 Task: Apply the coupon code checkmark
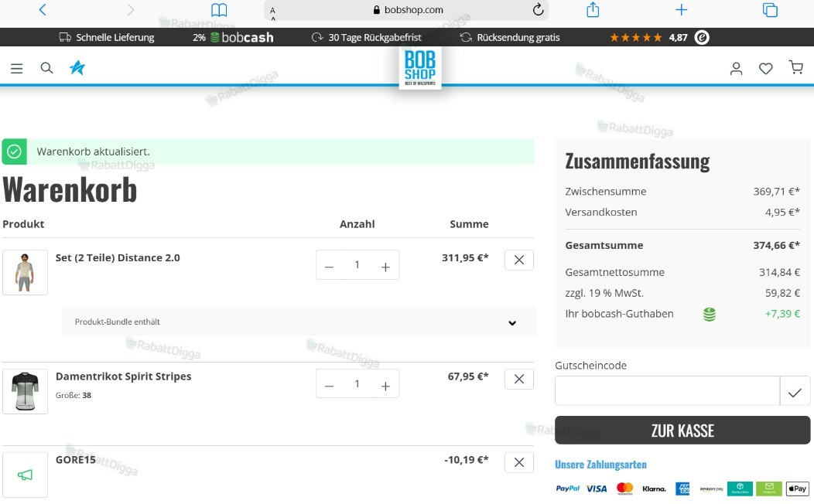click(795, 391)
